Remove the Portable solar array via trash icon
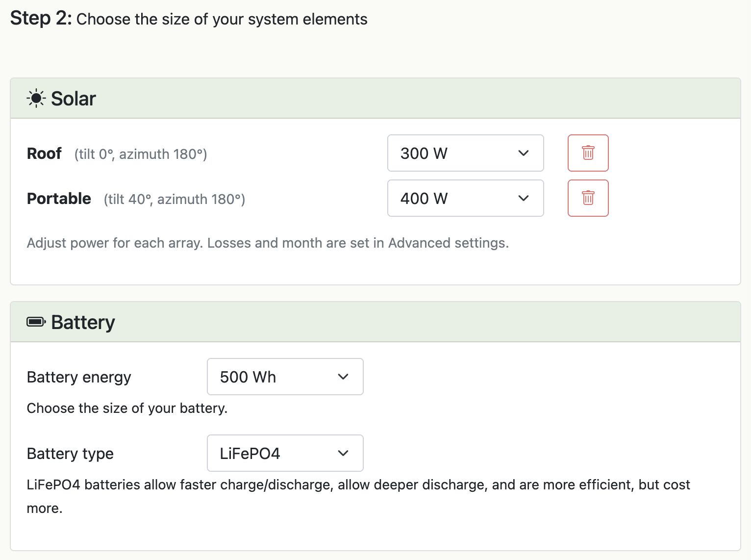The image size is (751, 560). pos(588,198)
